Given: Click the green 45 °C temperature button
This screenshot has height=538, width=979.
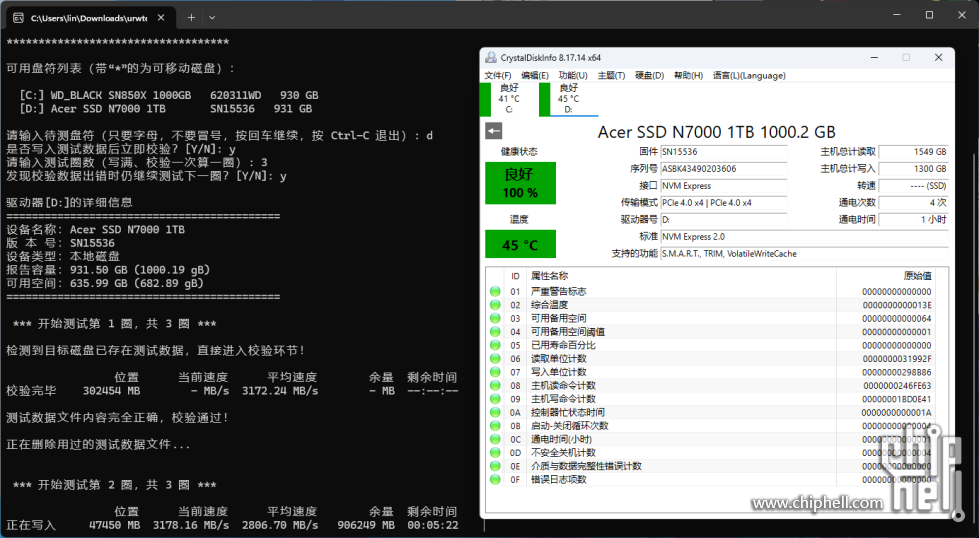Looking at the screenshot, I should point(520,244).
